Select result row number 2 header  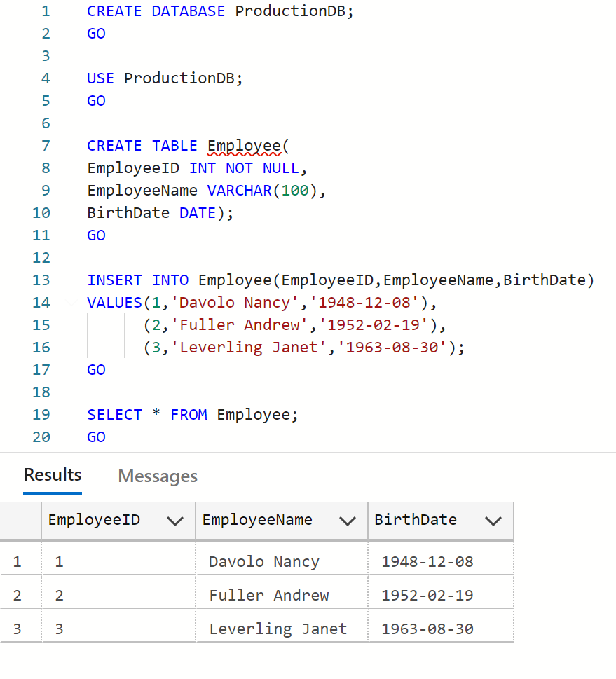coord(18,595)
